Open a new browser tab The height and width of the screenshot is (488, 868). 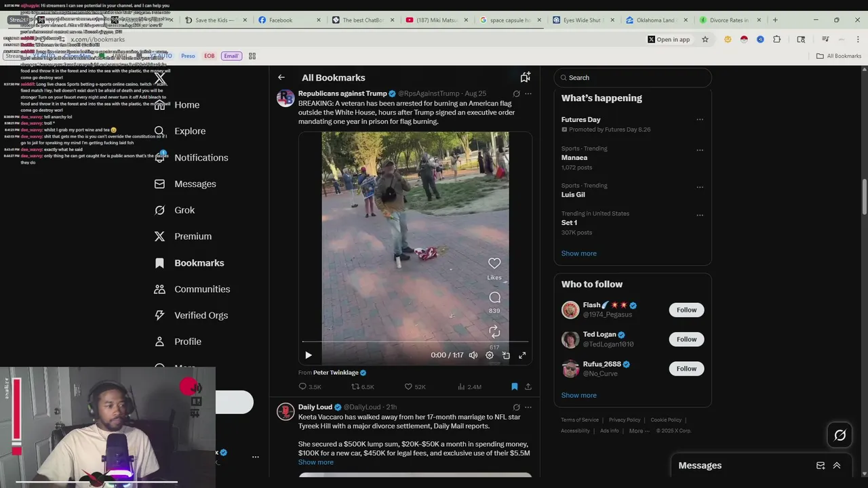point(775,20)
